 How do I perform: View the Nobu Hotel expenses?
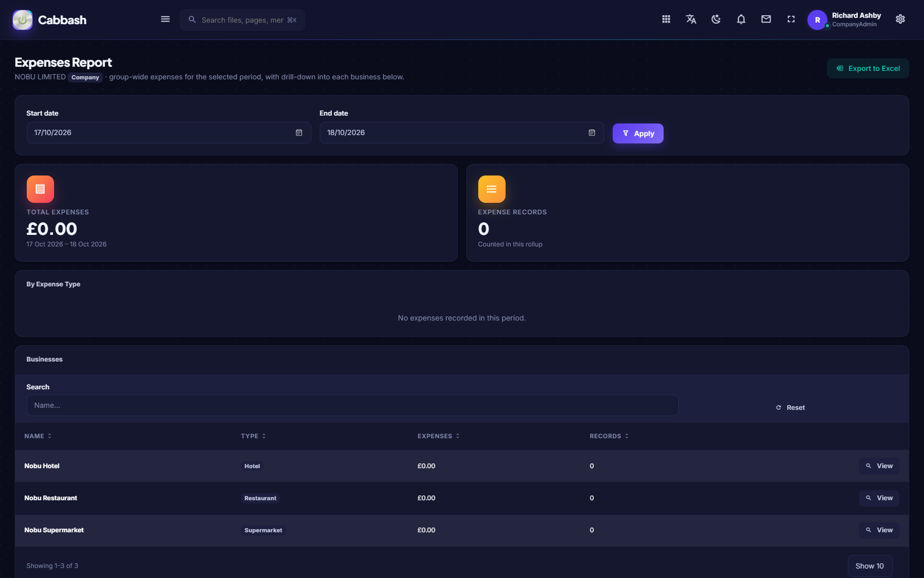879,466
